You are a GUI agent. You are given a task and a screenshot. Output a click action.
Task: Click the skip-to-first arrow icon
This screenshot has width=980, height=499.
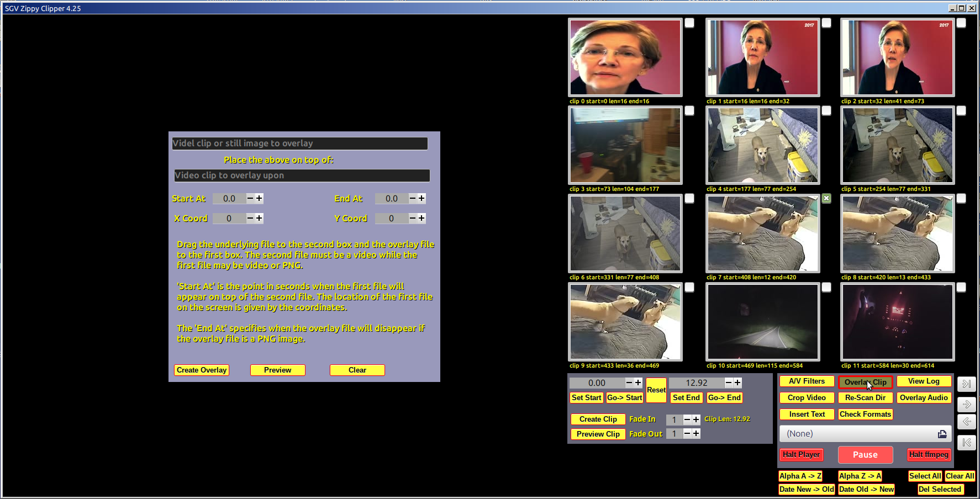point(966,442)
